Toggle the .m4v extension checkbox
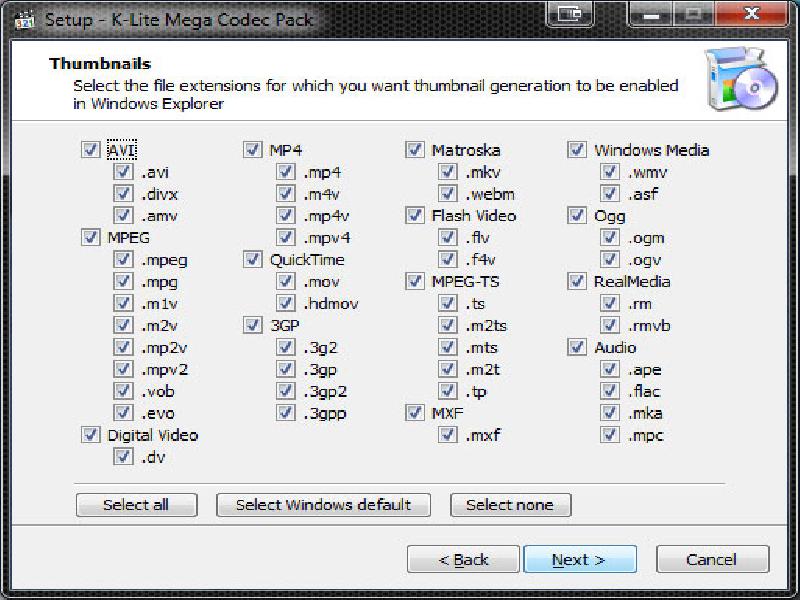The image size is (800, 600). tap(285, 193)
